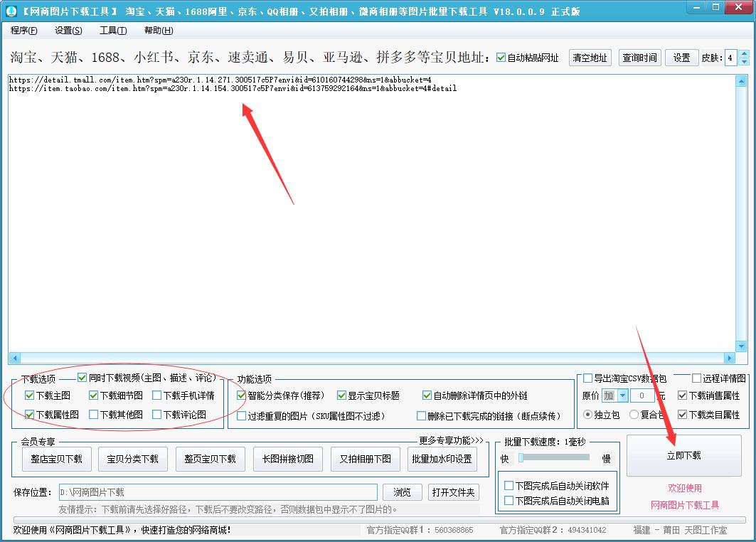Click the 原价 amount input field
Screen dimensions: 756x542
[641, 395]
